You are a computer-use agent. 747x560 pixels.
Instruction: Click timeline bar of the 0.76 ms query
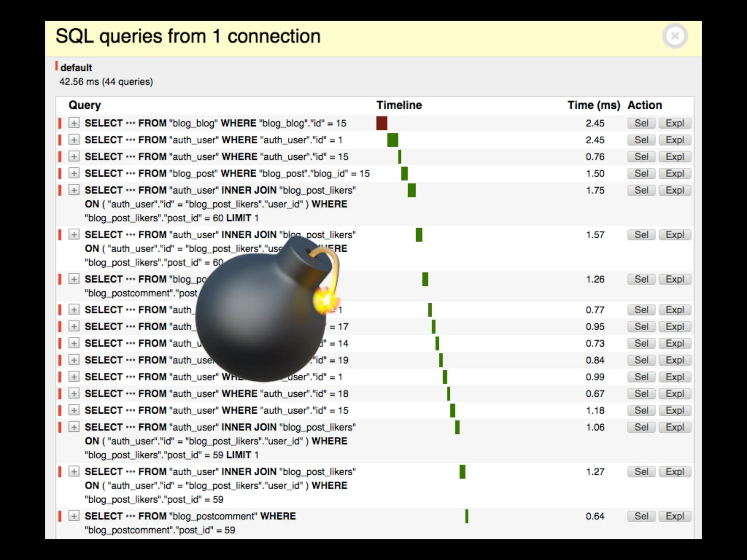(x=400, y=157)
